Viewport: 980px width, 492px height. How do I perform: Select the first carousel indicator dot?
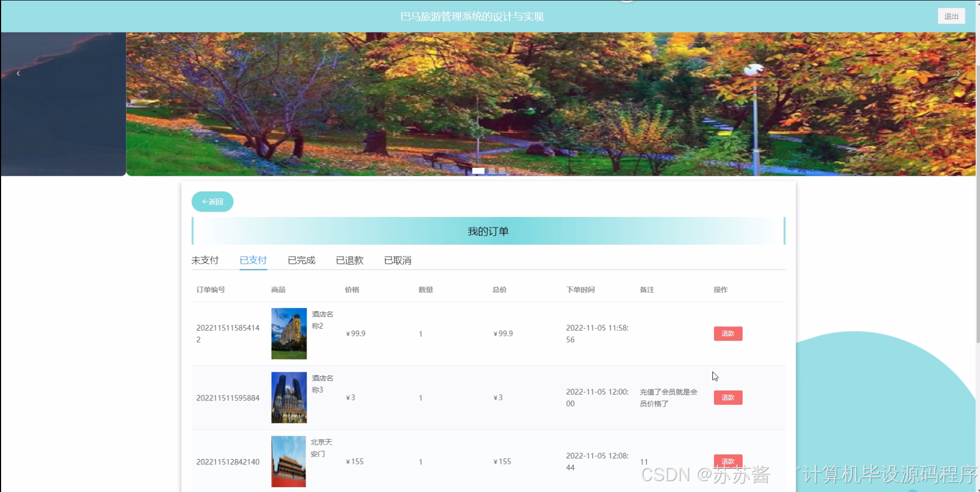tap(478, 170)
